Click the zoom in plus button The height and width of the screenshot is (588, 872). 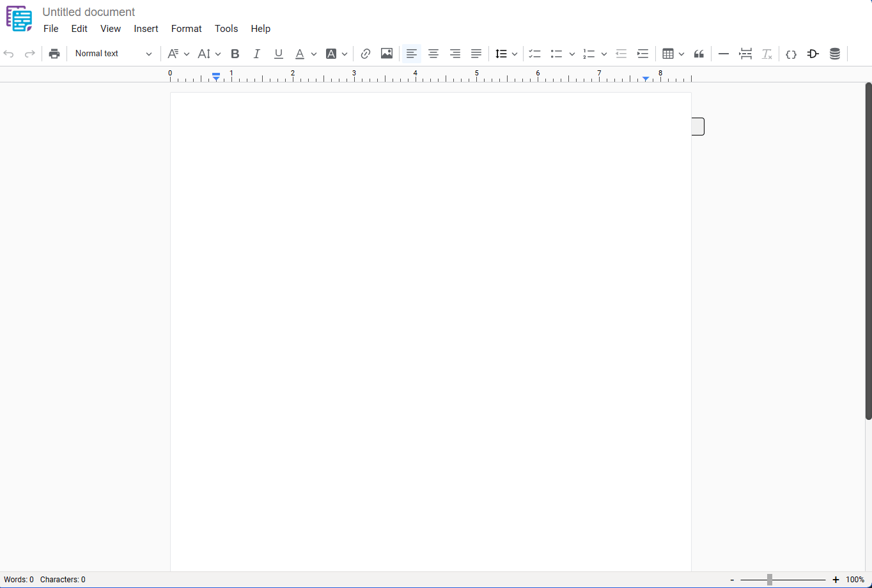(836, 580)
